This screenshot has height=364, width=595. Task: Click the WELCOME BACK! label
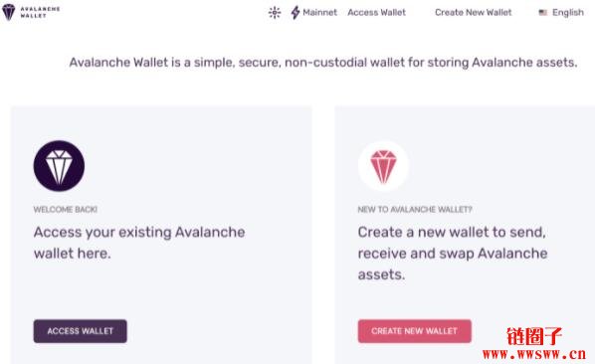click(66, 209)
